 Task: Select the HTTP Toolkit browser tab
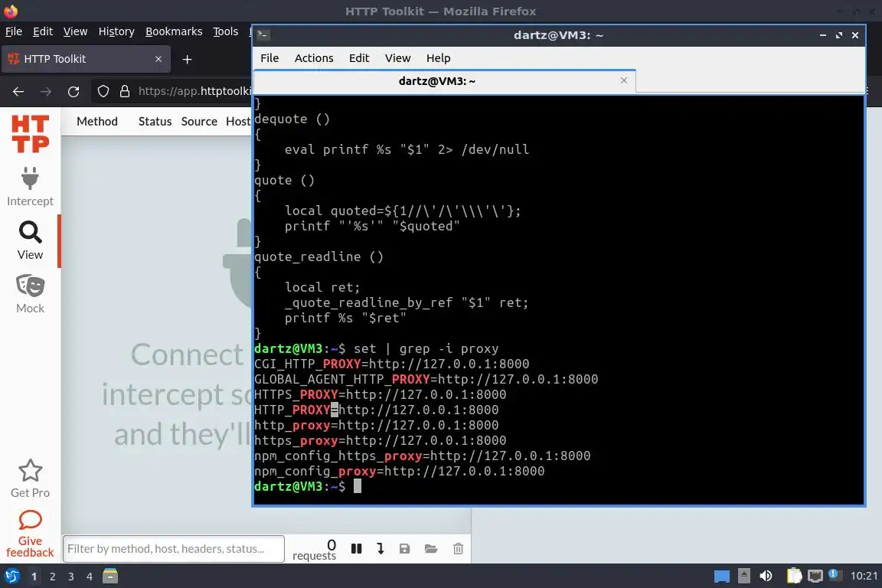86,59
